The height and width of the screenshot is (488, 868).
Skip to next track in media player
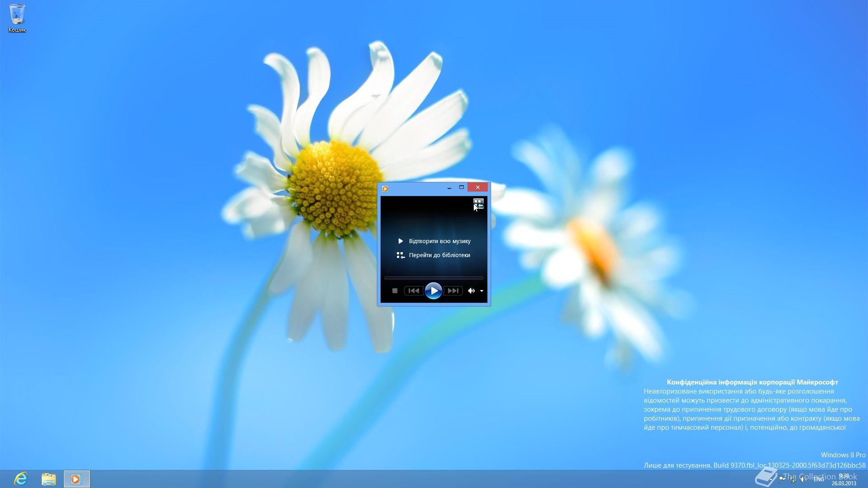453,291
